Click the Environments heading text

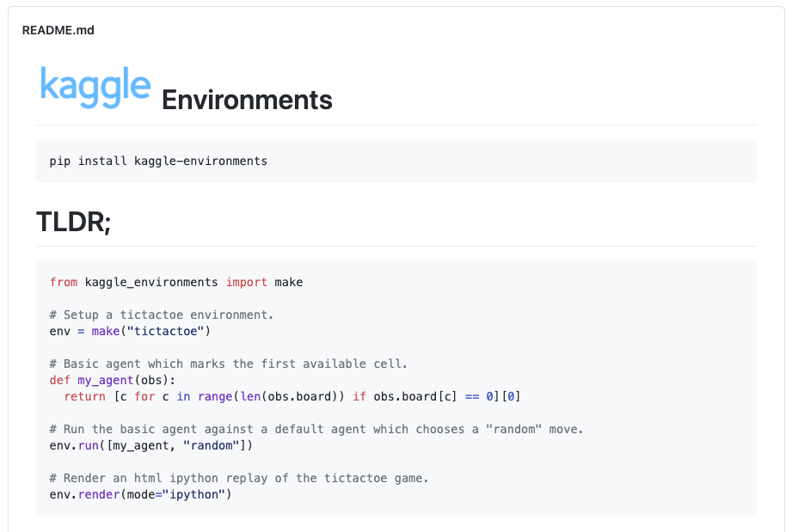pos(247,100)
